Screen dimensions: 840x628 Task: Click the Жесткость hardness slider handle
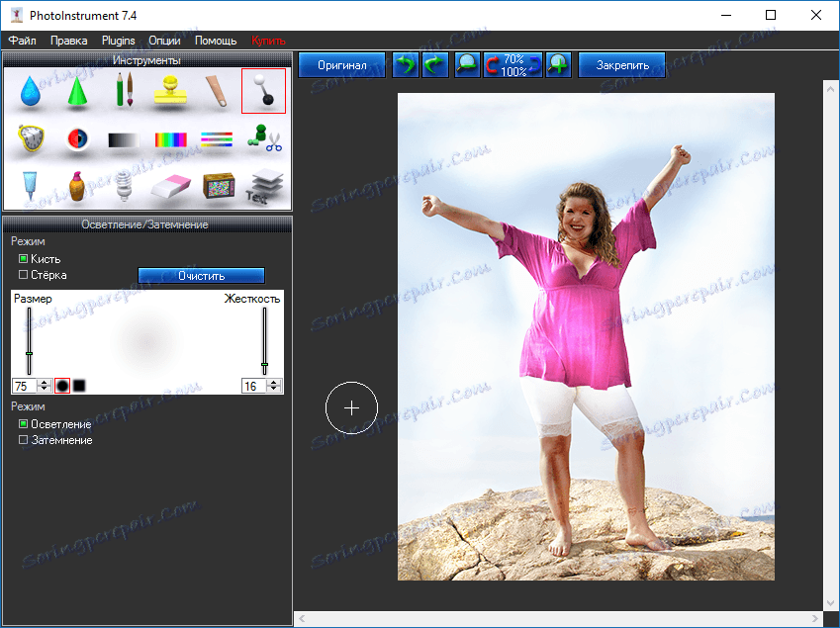[264, 365]
